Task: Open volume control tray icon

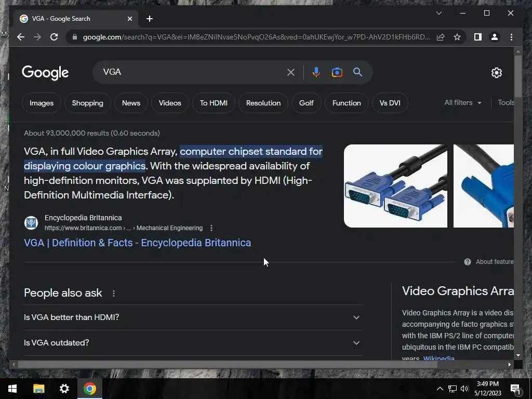Action: [464, 389]
